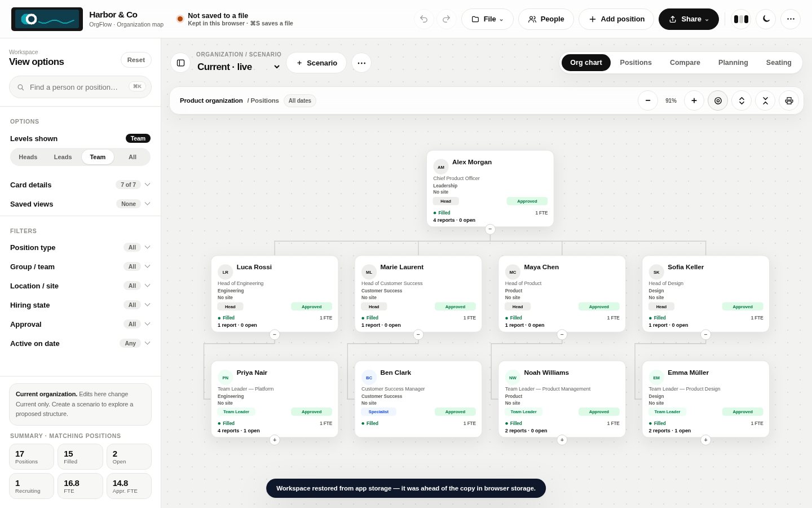Switch to the Positions tab

pyautogui.click(x=636, y=63)
